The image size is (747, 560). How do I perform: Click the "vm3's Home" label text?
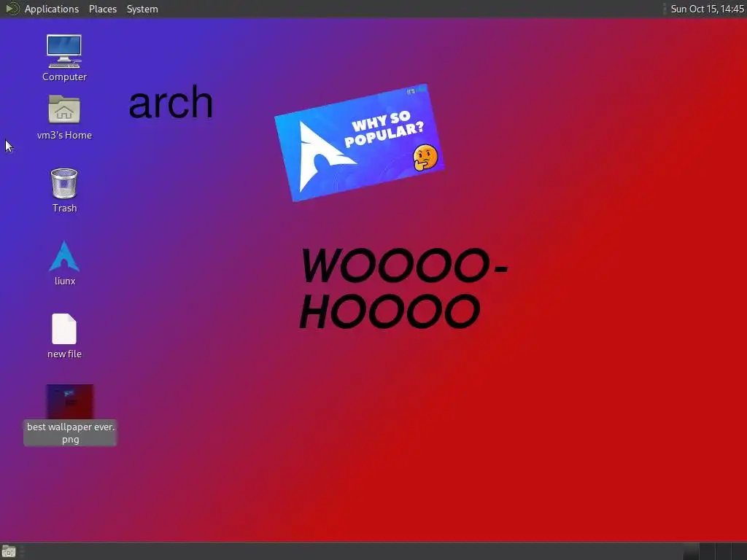[x=64, y=135]
